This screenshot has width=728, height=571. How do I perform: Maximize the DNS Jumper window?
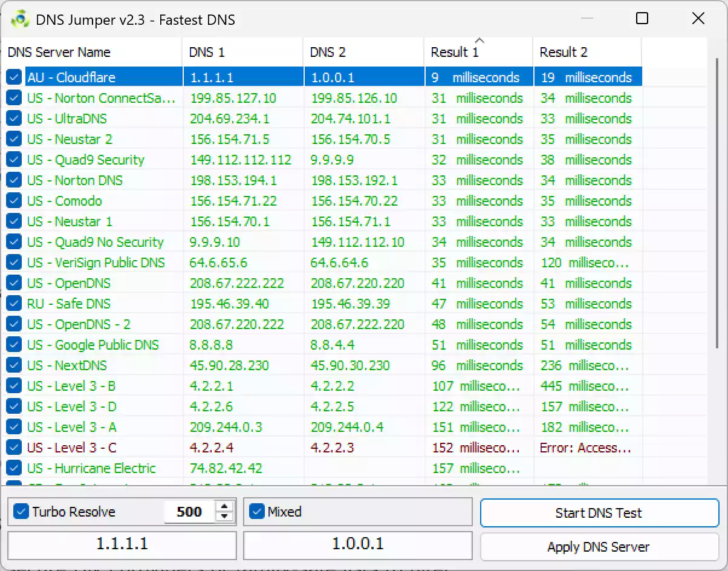tap(642, 19)
